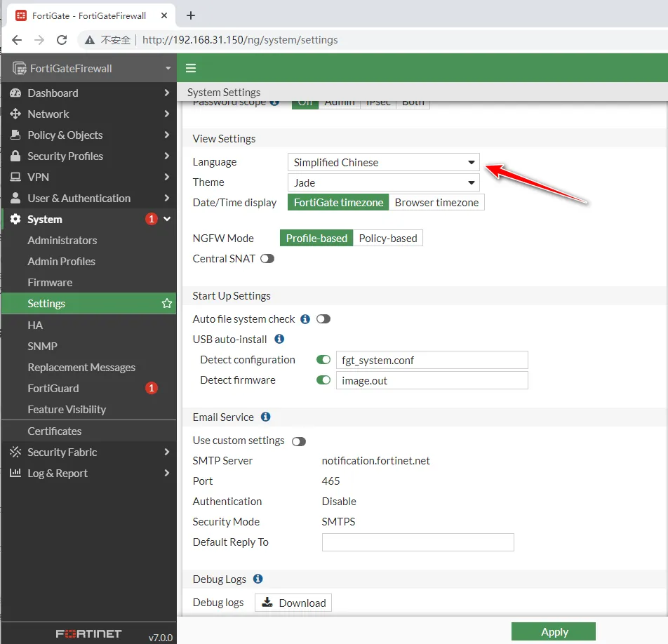Click the Security Fabric icon in sidebar
The height and width of the screenshot is (644, 668).
coord(15,452)
